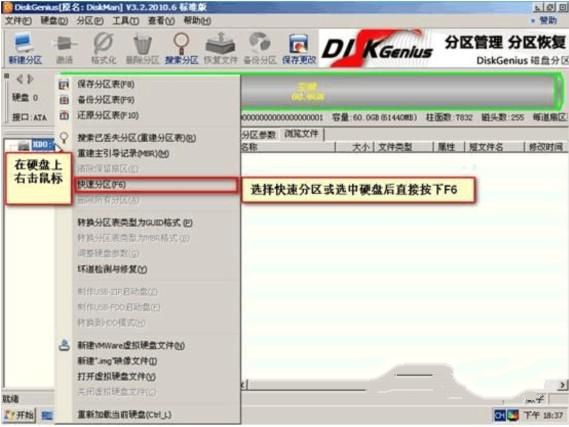Image resolution: width=569 pixels, height=427 pixels.
Task: Click the 新建分区 toolbar icon
Action: 25,48
